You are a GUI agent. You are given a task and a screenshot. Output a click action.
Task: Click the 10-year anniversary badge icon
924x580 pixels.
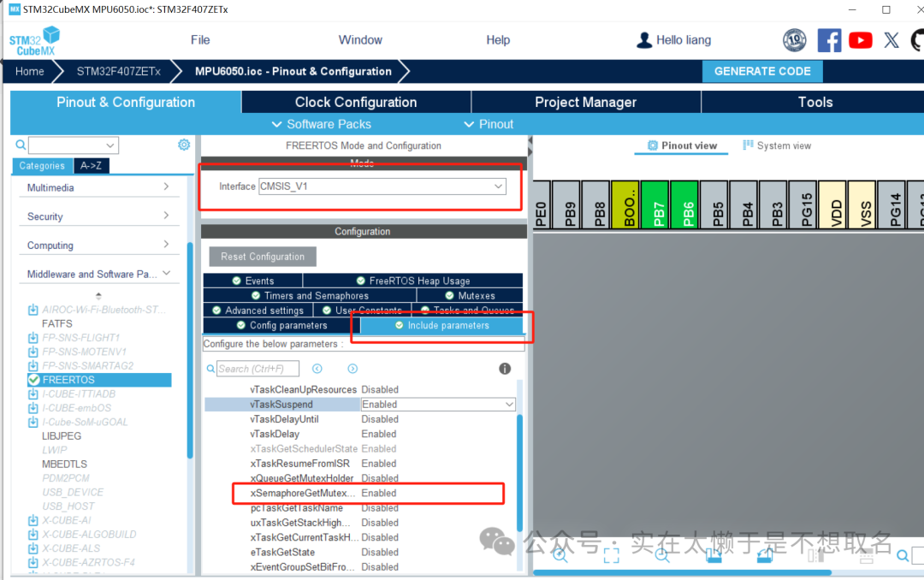794,40
